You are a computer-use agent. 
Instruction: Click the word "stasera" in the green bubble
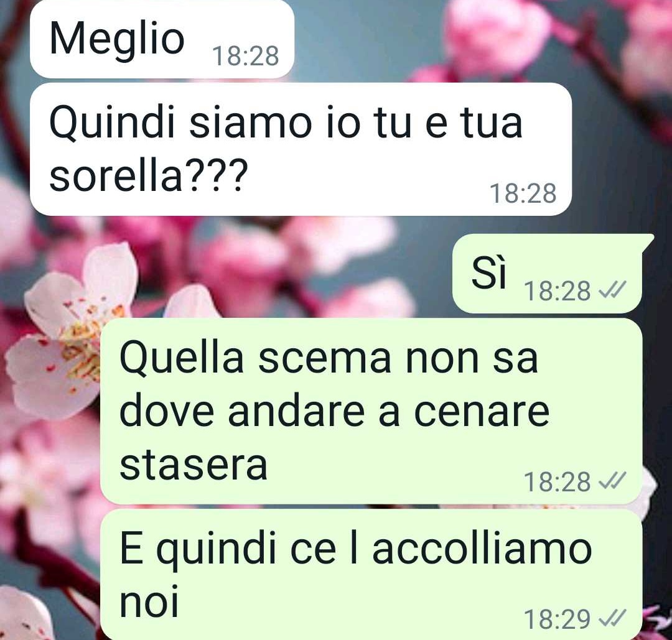pyautogui.click(x=194, y=465)
